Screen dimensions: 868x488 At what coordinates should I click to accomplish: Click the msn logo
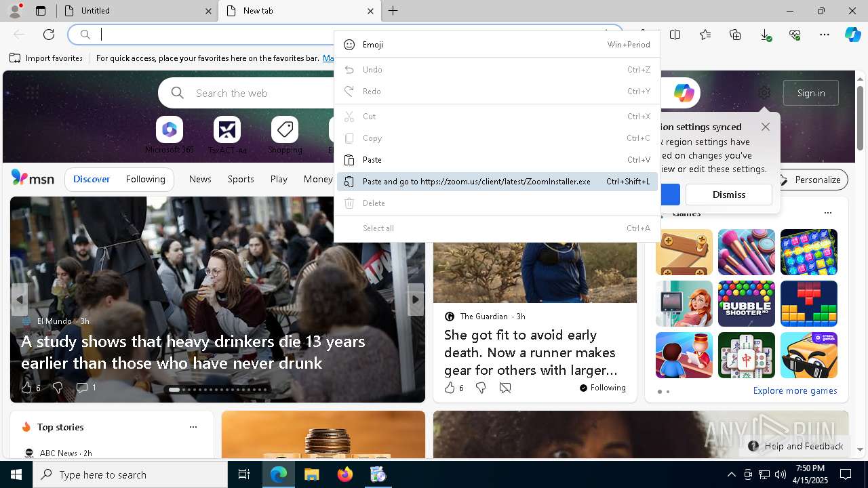coord(33,178)
